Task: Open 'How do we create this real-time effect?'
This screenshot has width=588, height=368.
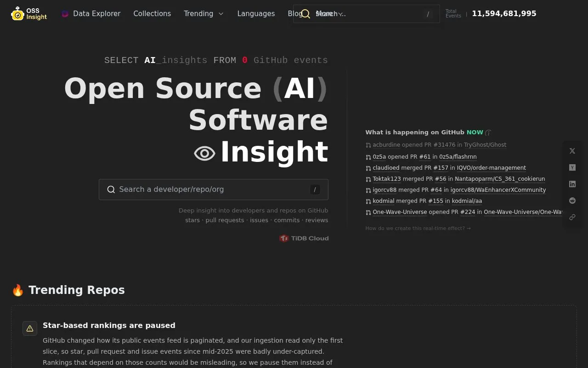Action: click(x=418, y=228)
